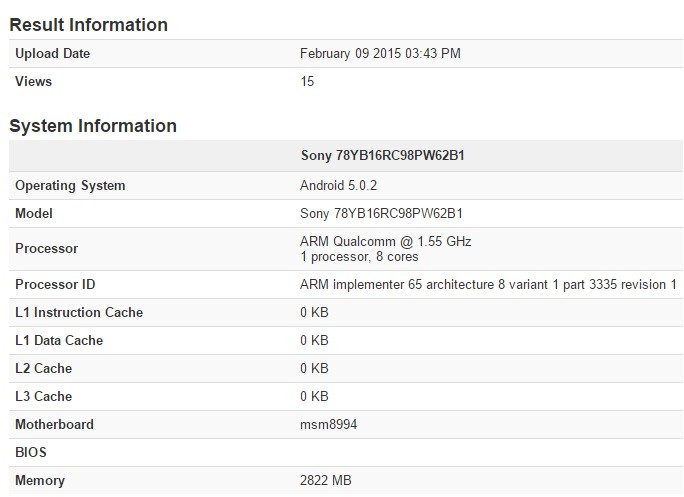Select '1 processor, 8 cores' text
This screenshot has height=497, width=684.
pyautogui.click(x=359, y=257)
